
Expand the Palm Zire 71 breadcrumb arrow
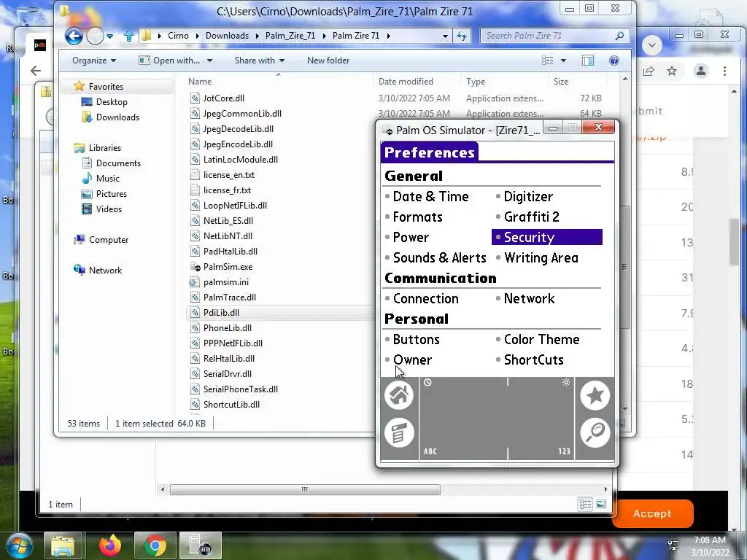point(388,36)
